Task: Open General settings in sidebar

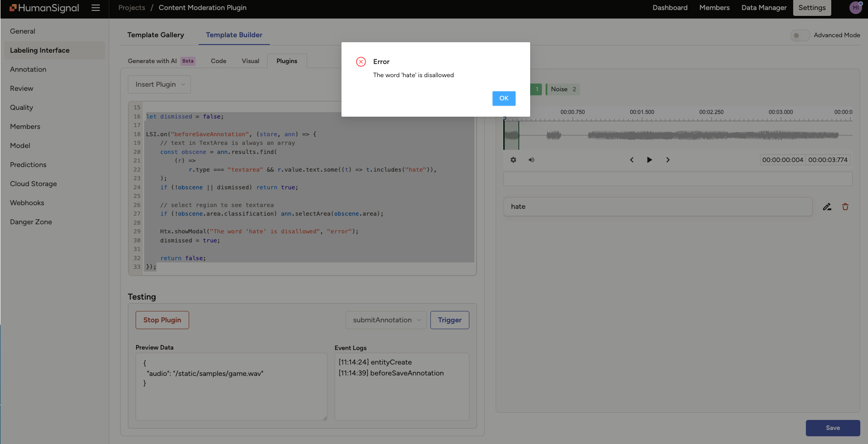Action: [54, 31]
